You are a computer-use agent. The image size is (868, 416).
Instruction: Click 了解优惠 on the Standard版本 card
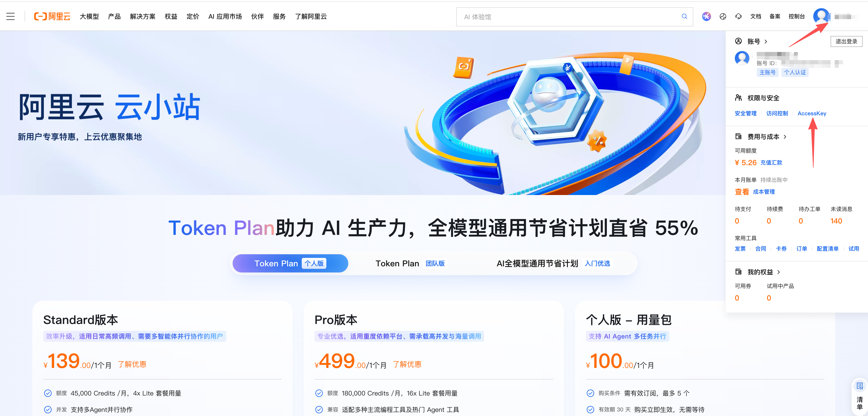(132, 364)
